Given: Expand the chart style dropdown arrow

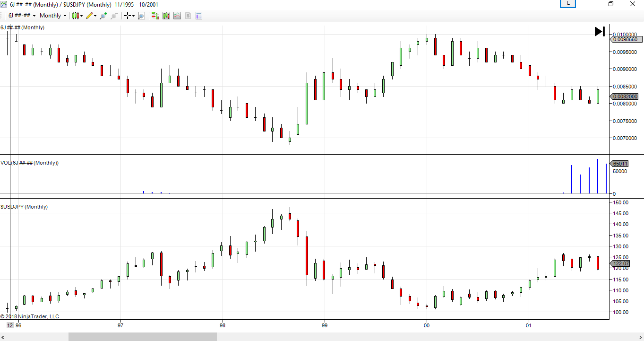Looking at the screenshot, I should (x=82, y=16).
